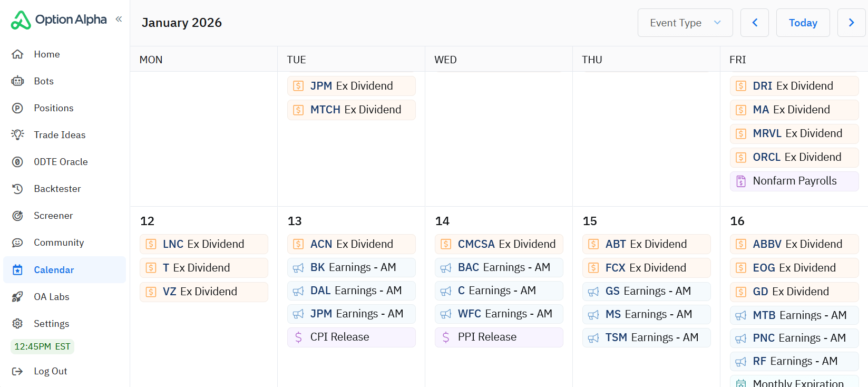
Task: Click the Home house icon
Action: point(17,54)
